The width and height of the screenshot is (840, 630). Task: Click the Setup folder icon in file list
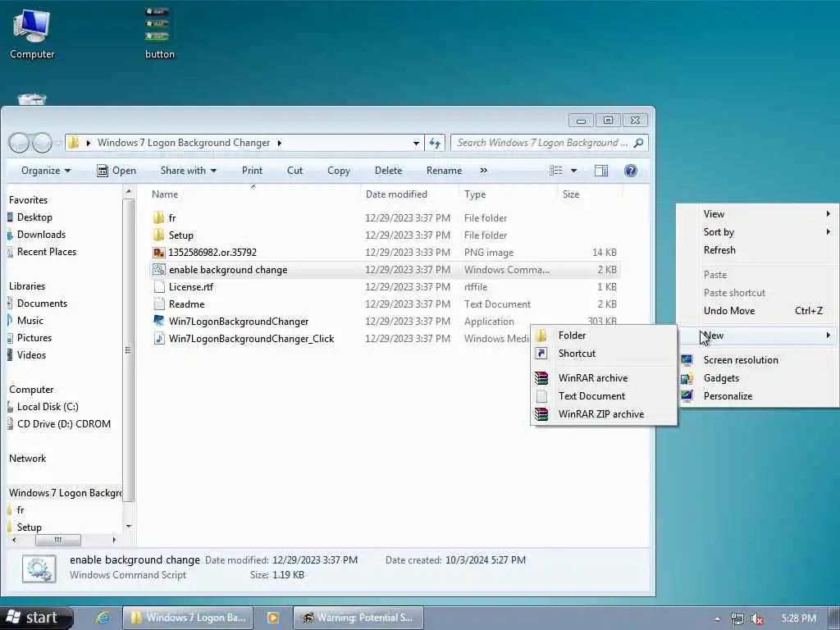coord(158,235)
